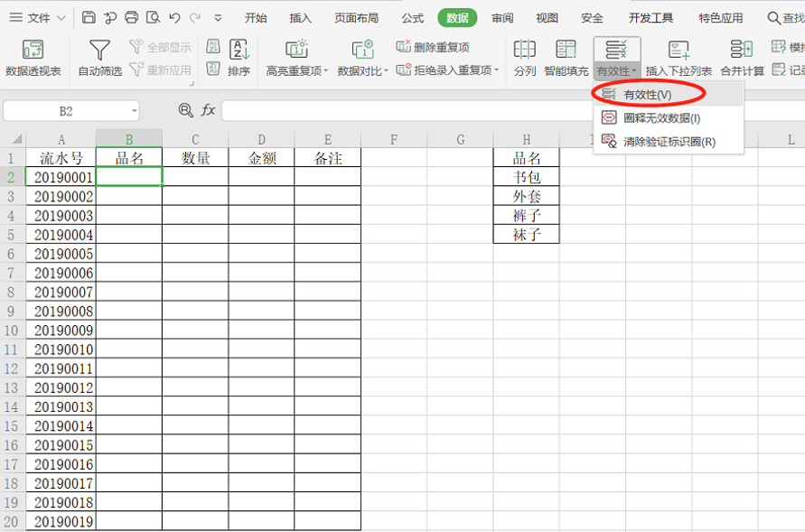
Task: Switch to the 视图 tab
Action: (x=547, y=18)
